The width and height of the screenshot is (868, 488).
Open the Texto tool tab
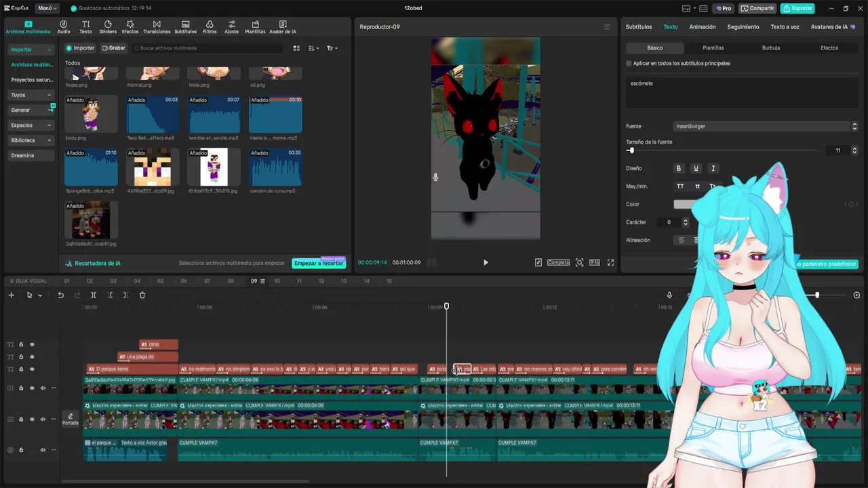(85, 27)
